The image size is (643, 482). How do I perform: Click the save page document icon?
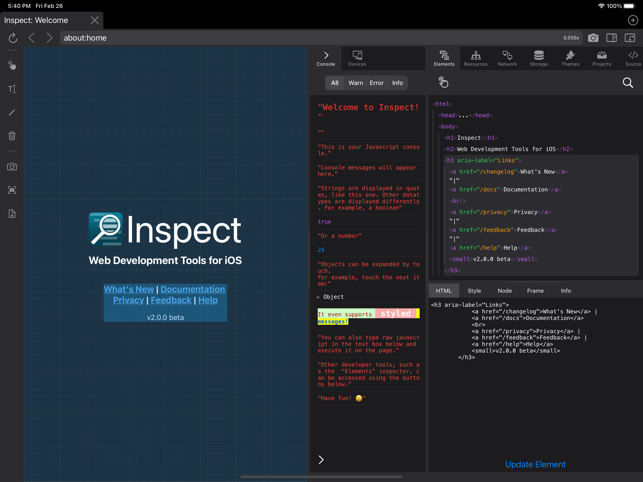click(12, 213)
